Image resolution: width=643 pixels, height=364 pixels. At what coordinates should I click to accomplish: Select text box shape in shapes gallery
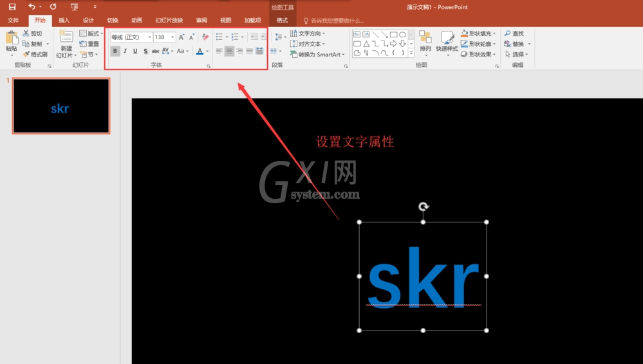click(x=357, y=35)
